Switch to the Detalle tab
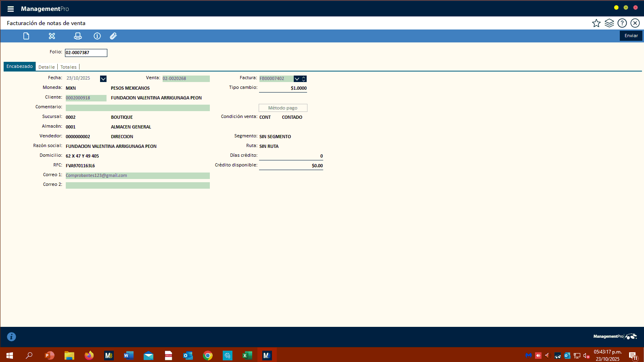Image resolution: width=644 pixels, height=362 pixels. click(46, 67)
